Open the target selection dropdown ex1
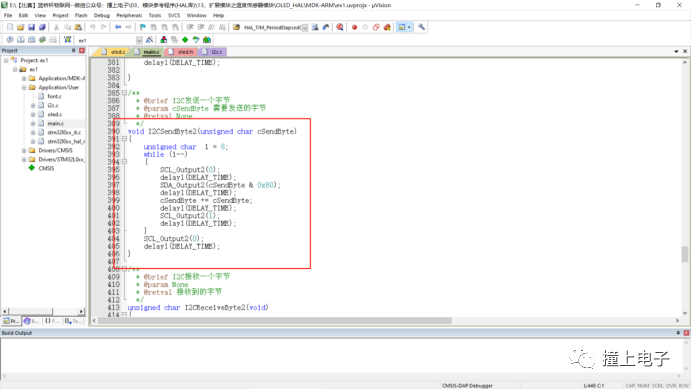This screenshot has width=692, height=389. pos(139,40)
